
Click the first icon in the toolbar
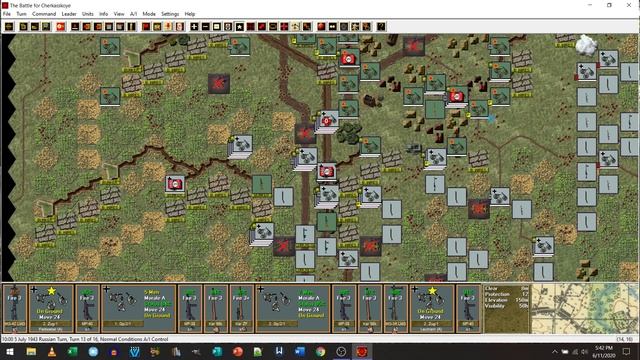click(x=9, y=27)
